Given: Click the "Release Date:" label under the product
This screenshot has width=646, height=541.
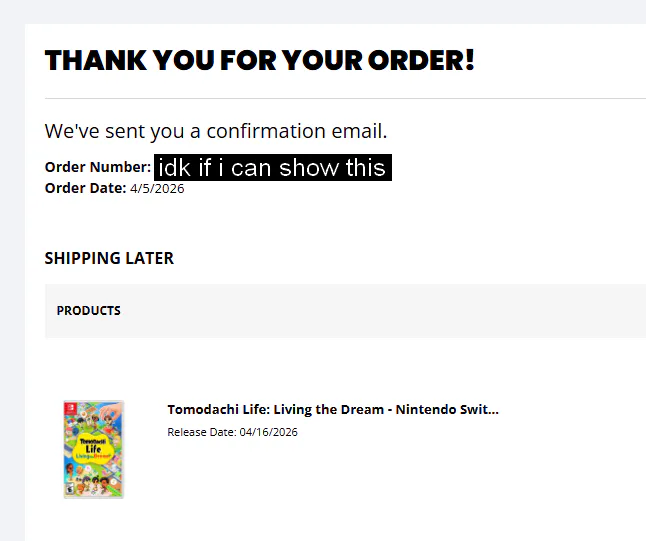Looking at the screenshot, I should pyautogui.click(x=201, y=432).
